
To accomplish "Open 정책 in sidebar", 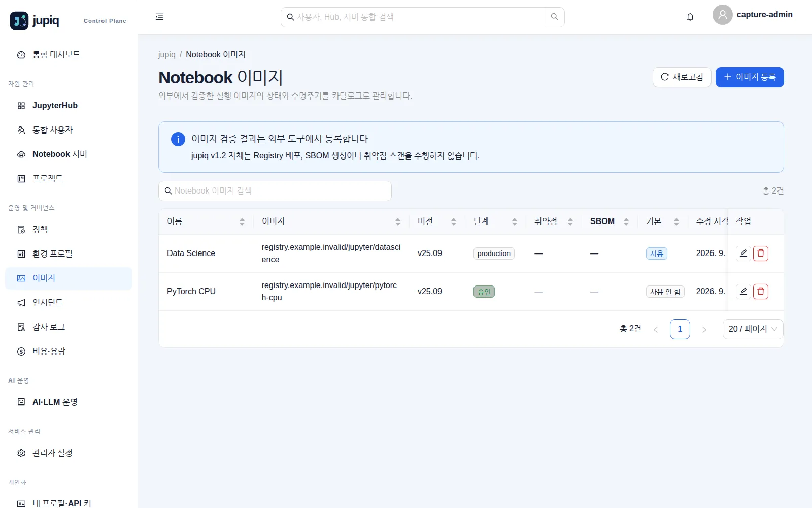I will click(69, 230).
